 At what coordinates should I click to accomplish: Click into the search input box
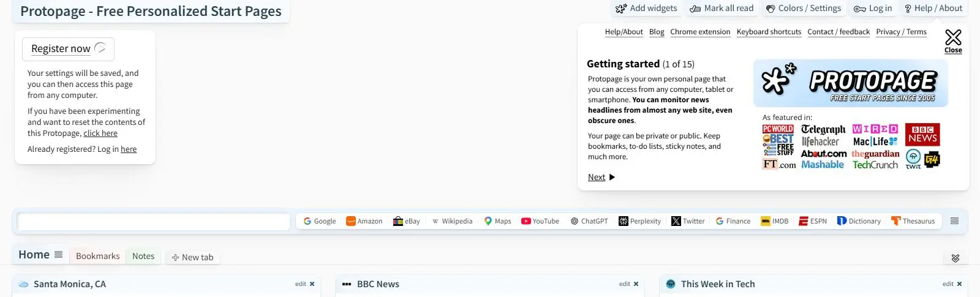coord(154,222)
